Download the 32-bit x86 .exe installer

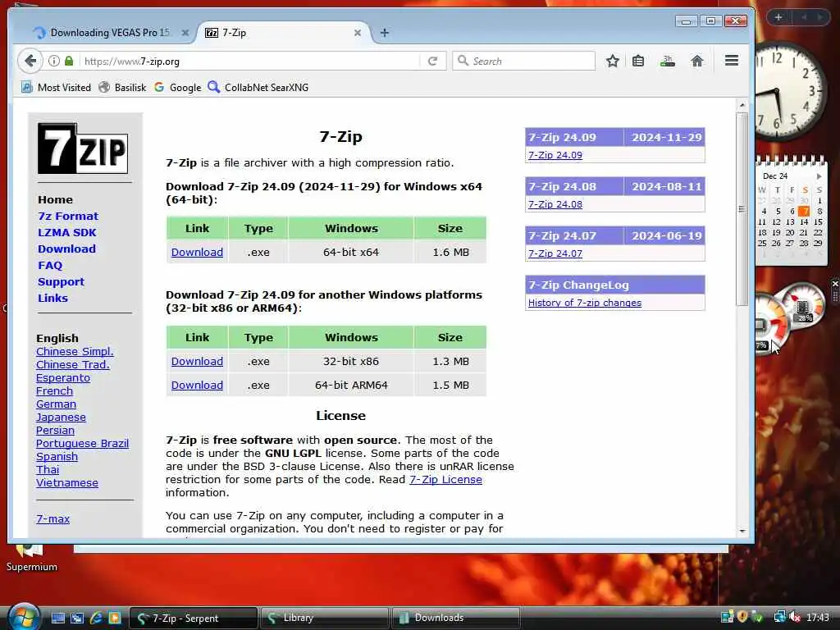pos(197,361)
